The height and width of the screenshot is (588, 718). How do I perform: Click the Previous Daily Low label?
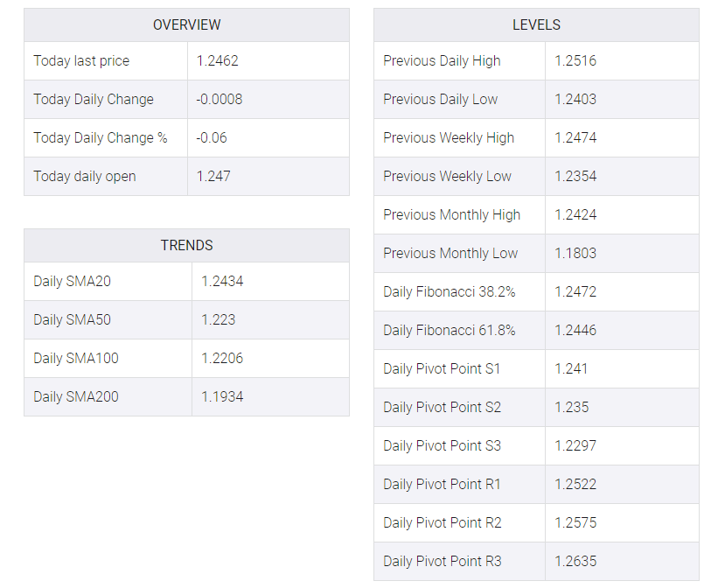click(x=440, y=100)
